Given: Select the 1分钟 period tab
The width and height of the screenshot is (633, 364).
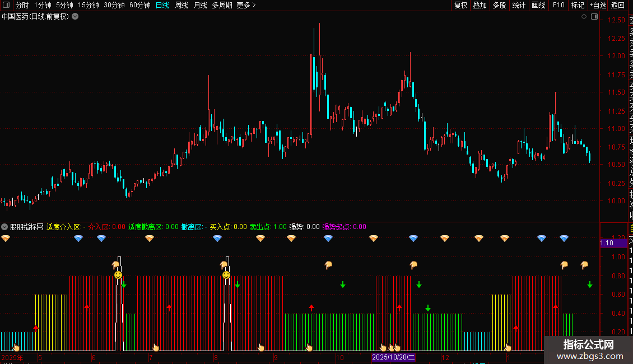Looking at the screenshot, I should coord(43,5).
